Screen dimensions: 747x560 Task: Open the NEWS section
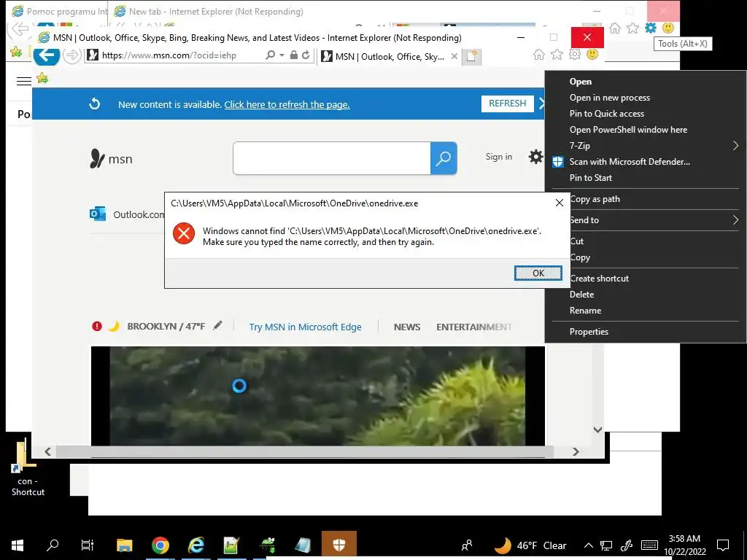point(407,327)
